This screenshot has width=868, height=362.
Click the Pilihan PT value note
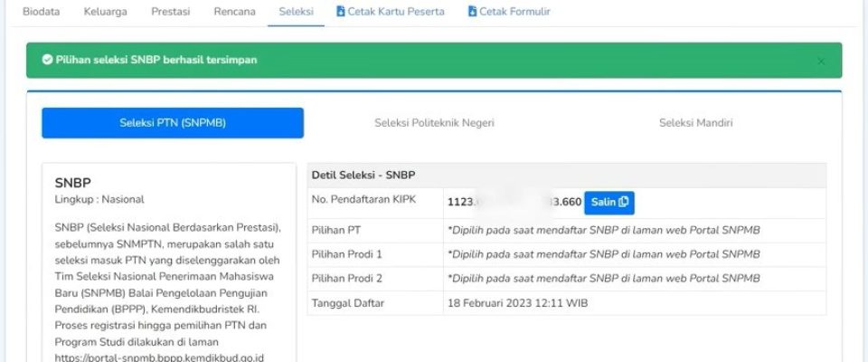click(x=603, y=231)
